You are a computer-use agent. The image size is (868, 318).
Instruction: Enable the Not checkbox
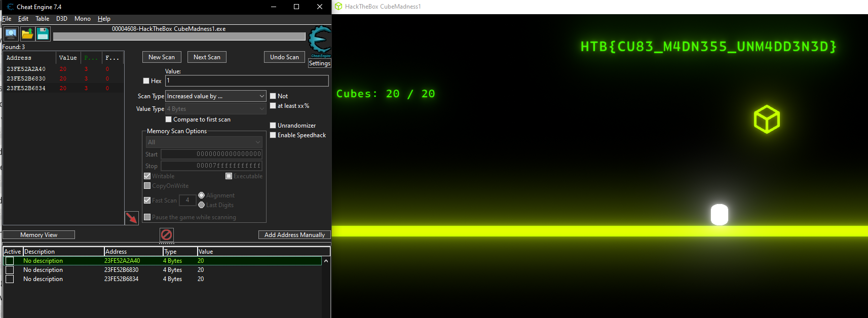(x=273, y=96)
